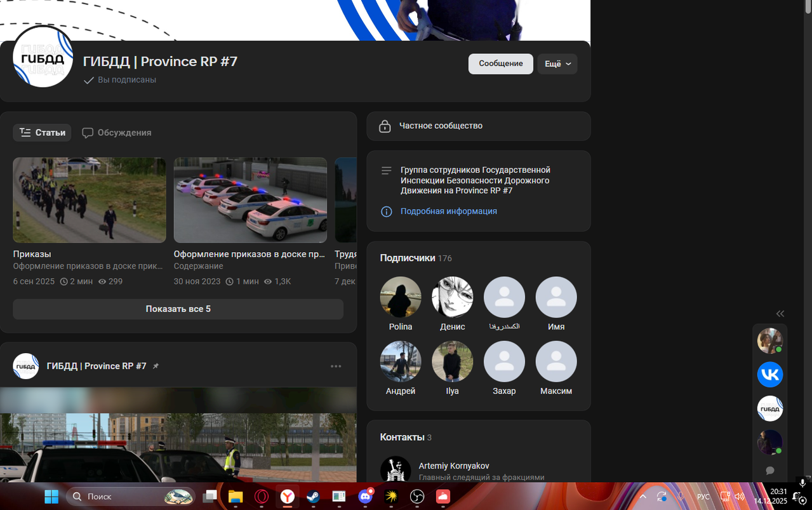Click the info icon beside Подробная информация
This screenshot has width=812, height=510.
point(386,211)
